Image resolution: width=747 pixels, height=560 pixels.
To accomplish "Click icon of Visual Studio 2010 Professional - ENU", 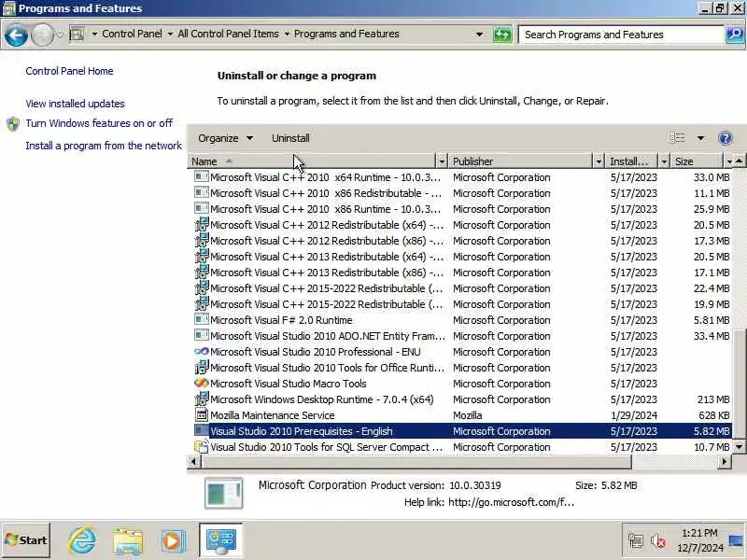I will (202, 352).
